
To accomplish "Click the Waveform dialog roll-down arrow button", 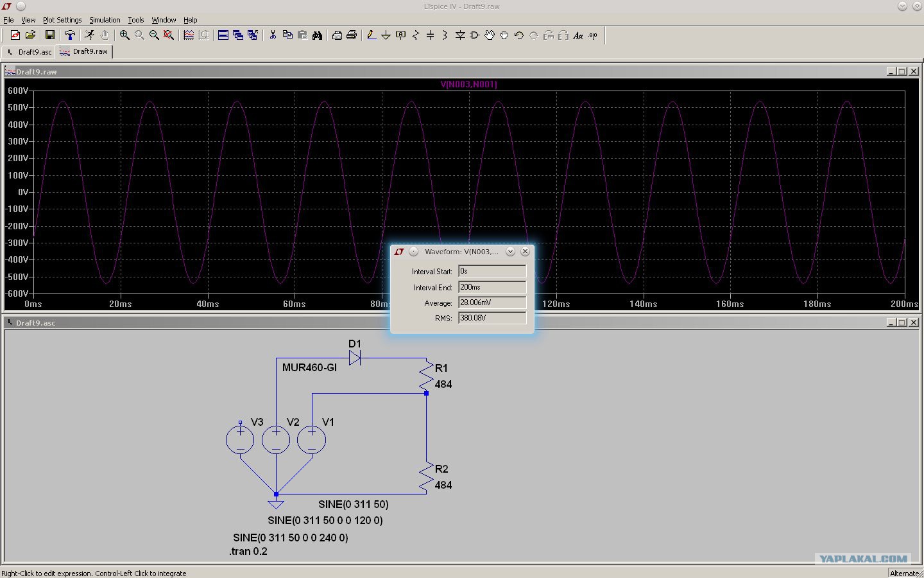I will [510, 252].
